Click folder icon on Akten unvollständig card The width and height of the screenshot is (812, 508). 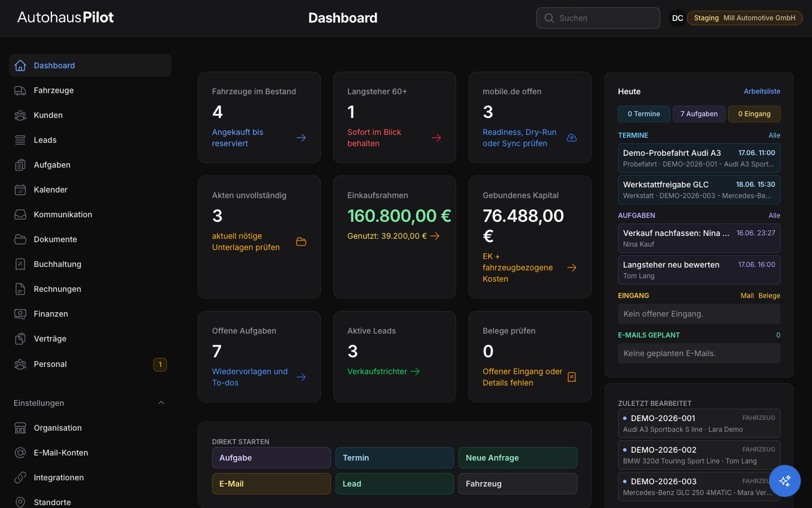tap(301, 242)
